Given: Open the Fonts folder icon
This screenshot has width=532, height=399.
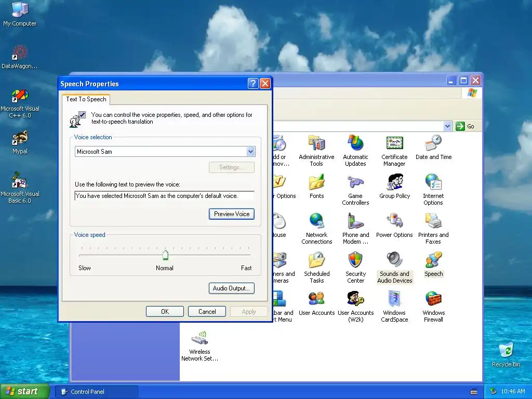Looking at the screenshot, I should (x=316, y=187).
